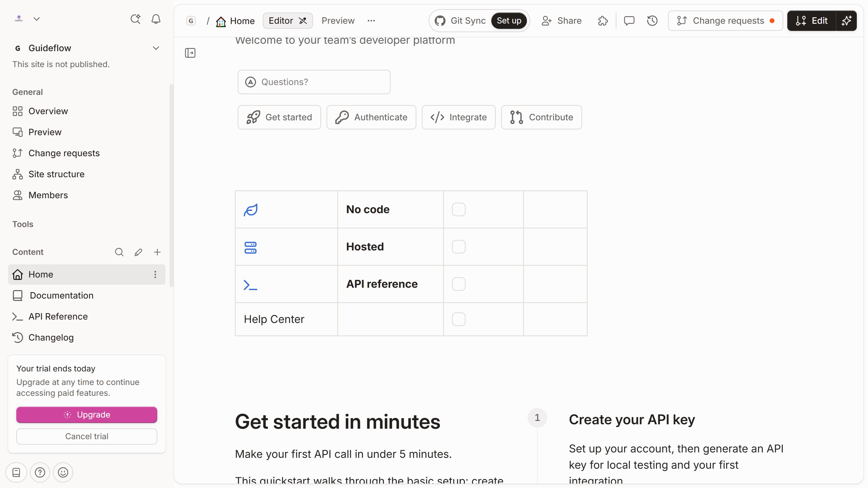868x488 pixels.
Task: Click the leaf icon in No code row
Action: click(251, 210)
